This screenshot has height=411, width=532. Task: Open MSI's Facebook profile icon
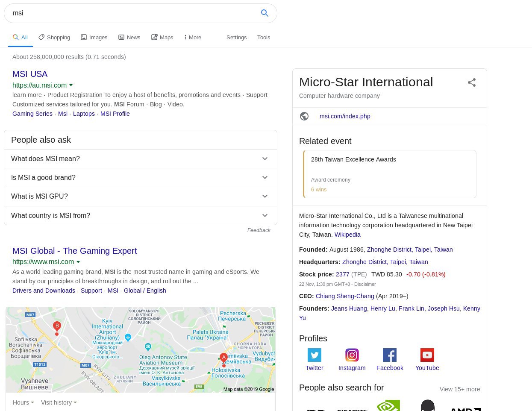390,355
